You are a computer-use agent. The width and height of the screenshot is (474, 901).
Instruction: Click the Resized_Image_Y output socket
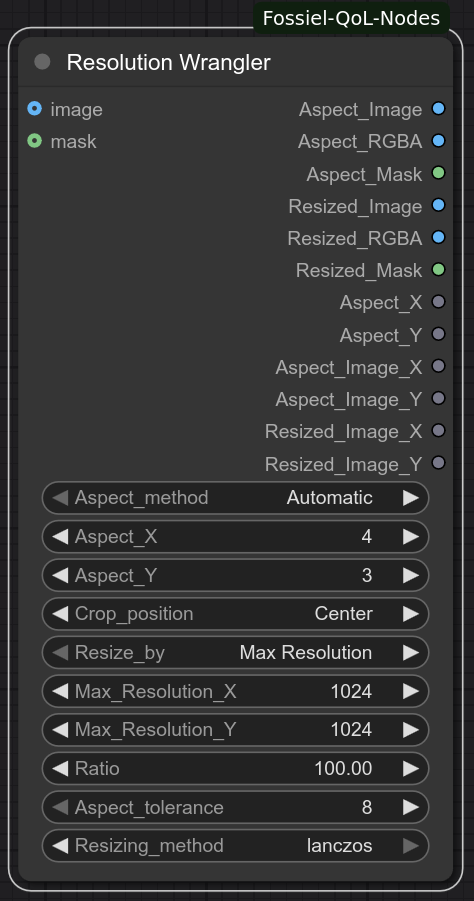(438, 463)
